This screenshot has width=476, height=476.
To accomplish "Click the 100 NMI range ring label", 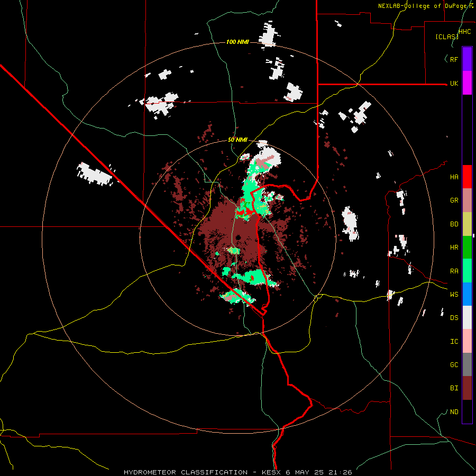I will (237, 42).
